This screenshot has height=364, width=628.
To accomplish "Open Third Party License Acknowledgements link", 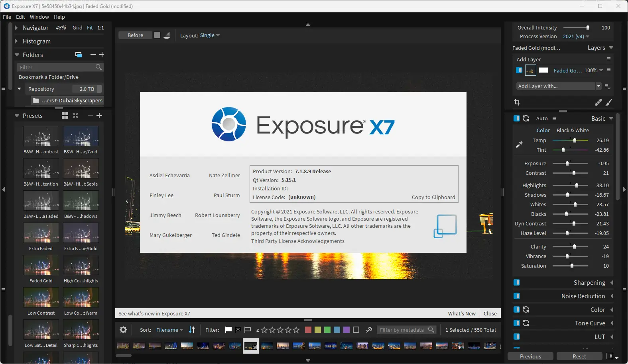I will click(x=298, y=241).
